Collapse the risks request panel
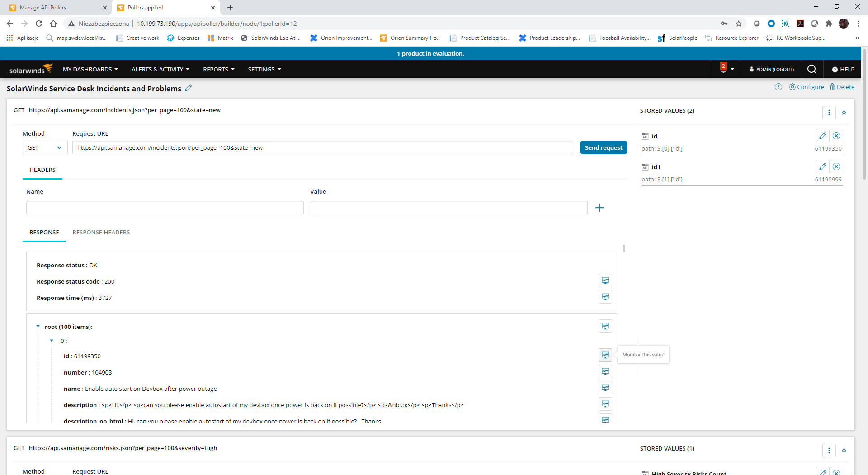868x475 pixels. tap(844, 450)
